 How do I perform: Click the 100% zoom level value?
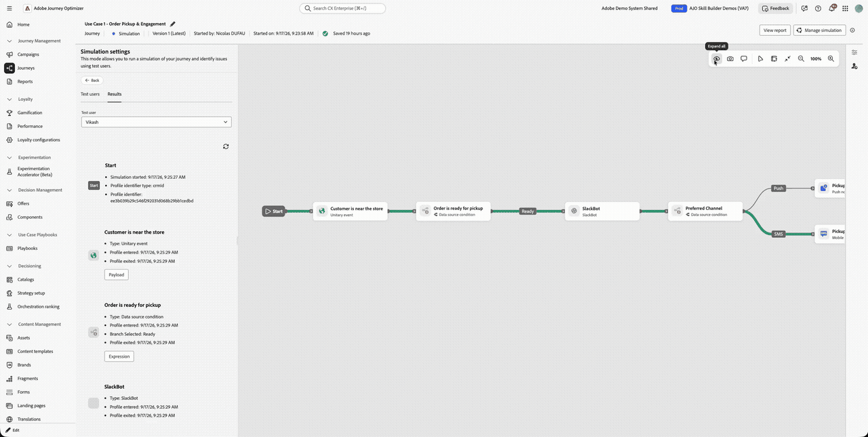(816, 59)
